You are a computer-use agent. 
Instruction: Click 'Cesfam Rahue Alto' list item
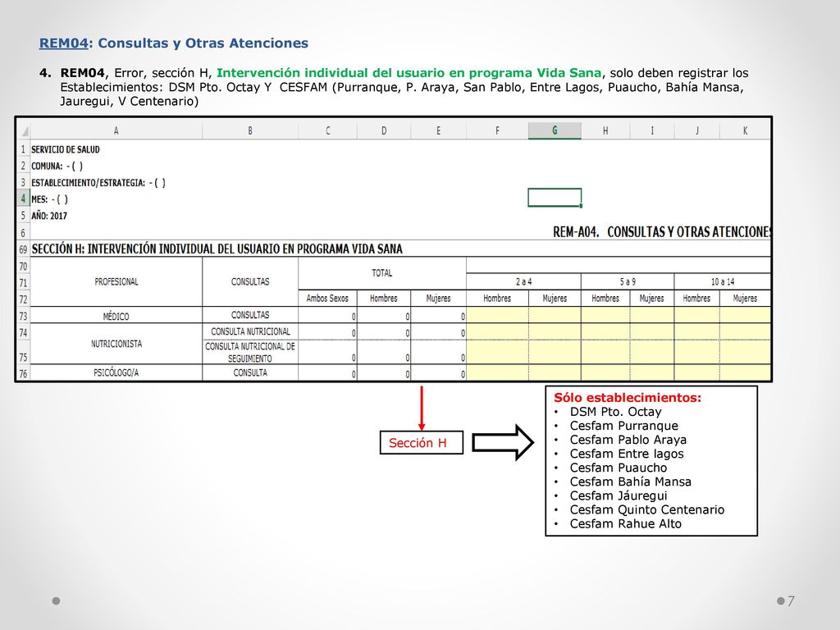click(626, 524)
